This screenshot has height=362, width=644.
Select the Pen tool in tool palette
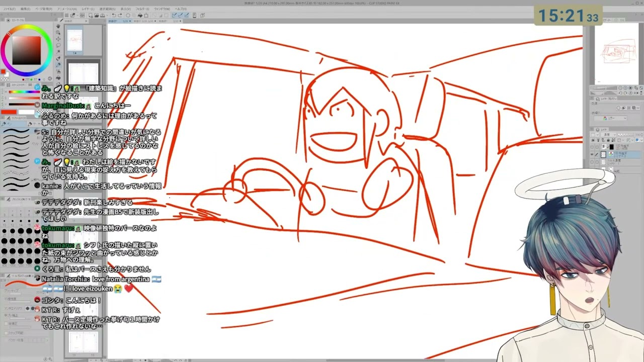(x=58, y=65)
